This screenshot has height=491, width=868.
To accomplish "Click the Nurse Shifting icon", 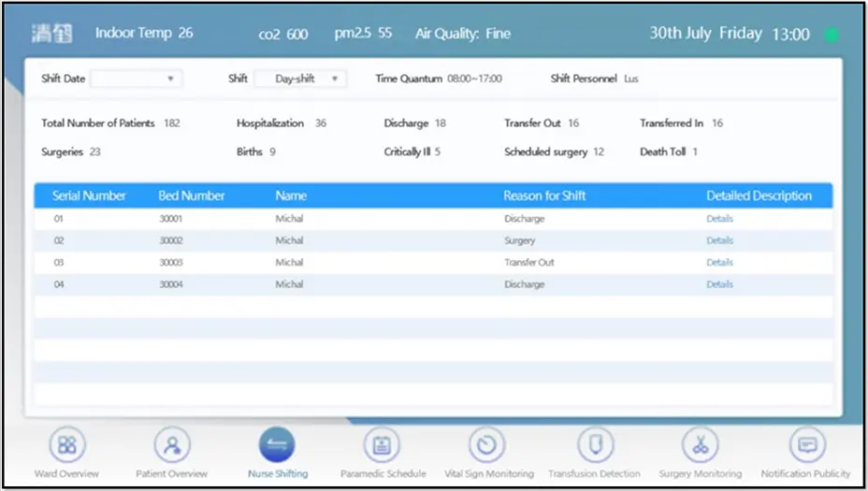I will pos(277,445).
